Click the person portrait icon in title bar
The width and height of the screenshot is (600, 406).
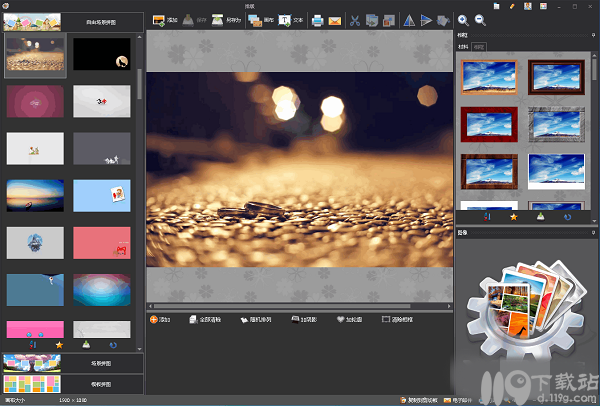click(528, 6)
